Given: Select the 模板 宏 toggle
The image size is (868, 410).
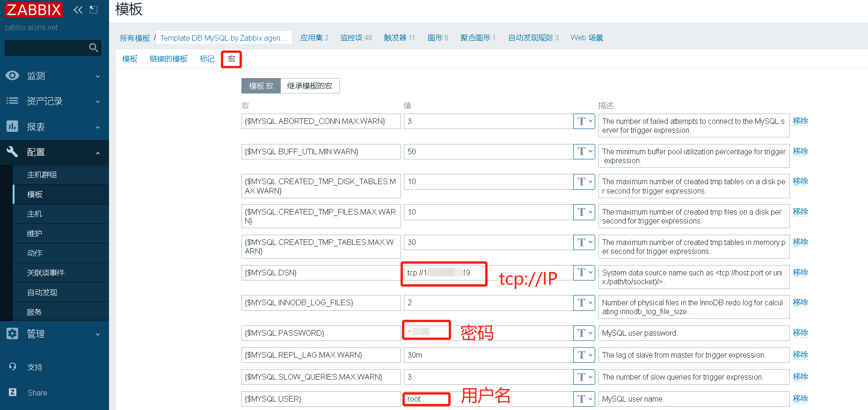Looking at the screenshot, I should pos(261,86).
